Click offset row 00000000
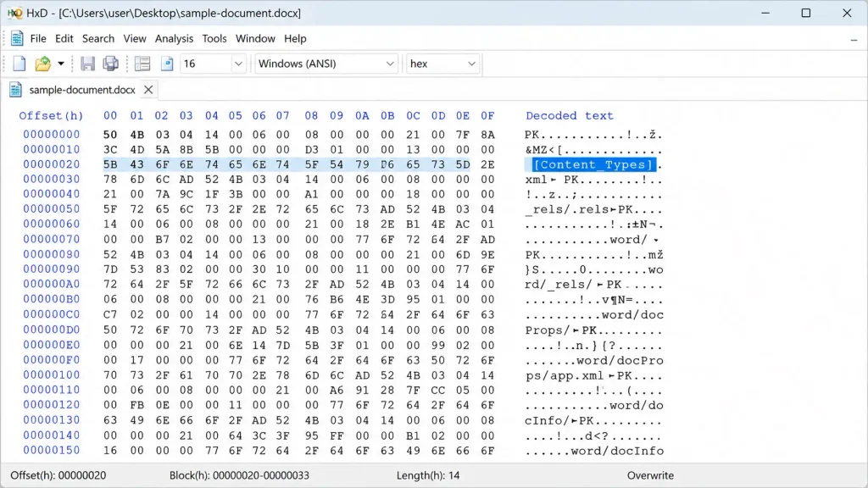 52,135
